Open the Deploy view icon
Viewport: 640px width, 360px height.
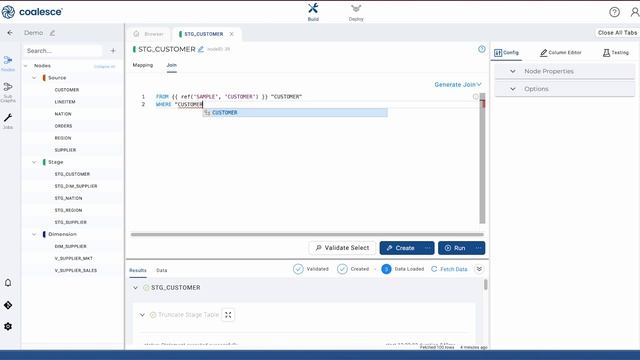356,13
